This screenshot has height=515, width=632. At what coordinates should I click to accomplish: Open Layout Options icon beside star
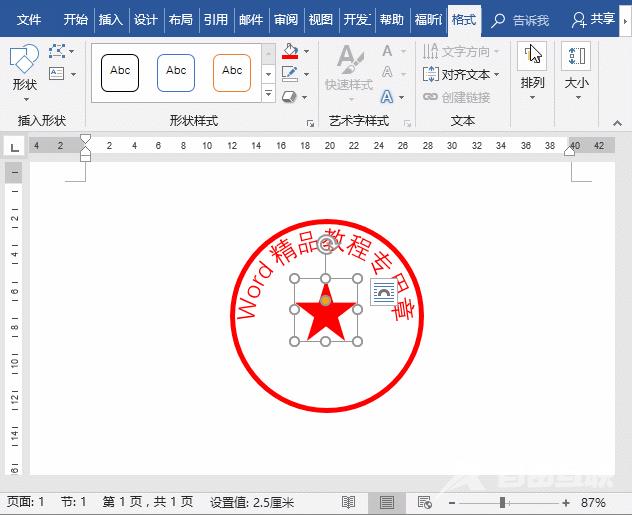(383, 292)
